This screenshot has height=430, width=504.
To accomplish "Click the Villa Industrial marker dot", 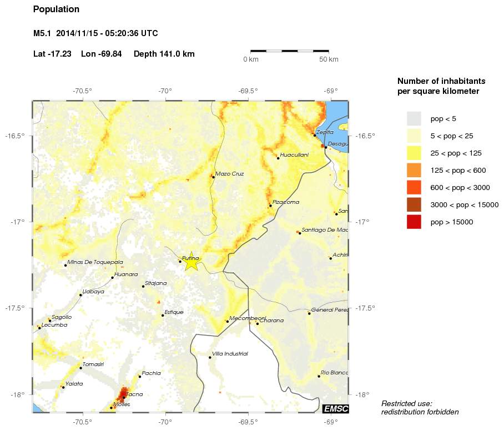I will tap(210, 357).
